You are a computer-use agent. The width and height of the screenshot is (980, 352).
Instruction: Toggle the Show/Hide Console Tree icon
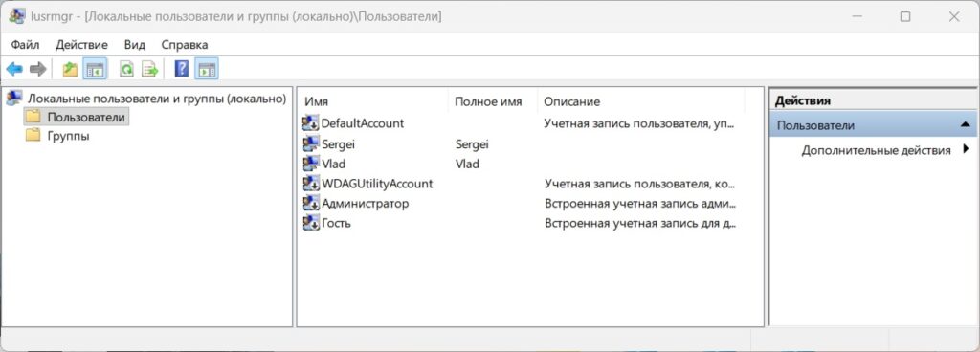pyautogui.click(x=95, y=69)
